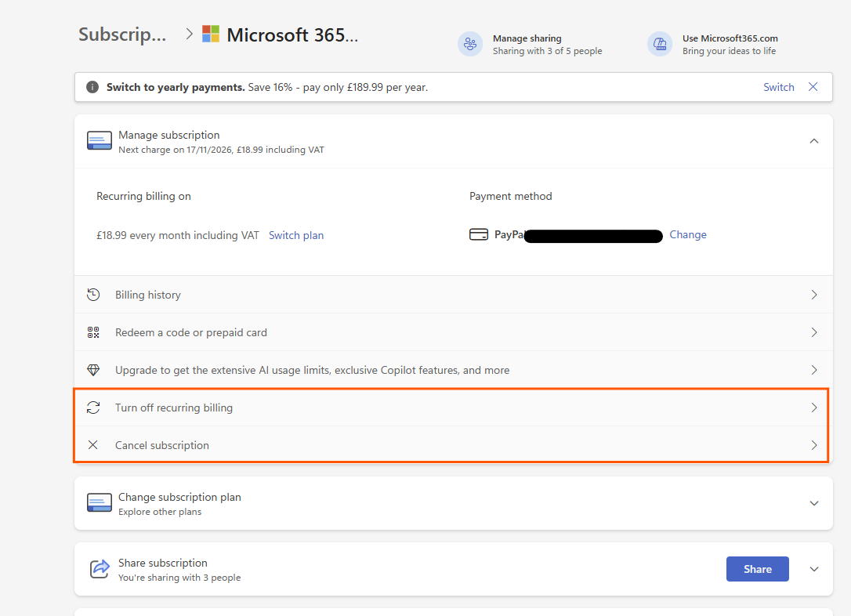Screen dimensions: 851x616
Task: Click the Manage subscription heading
Action: tap(168, 135)
